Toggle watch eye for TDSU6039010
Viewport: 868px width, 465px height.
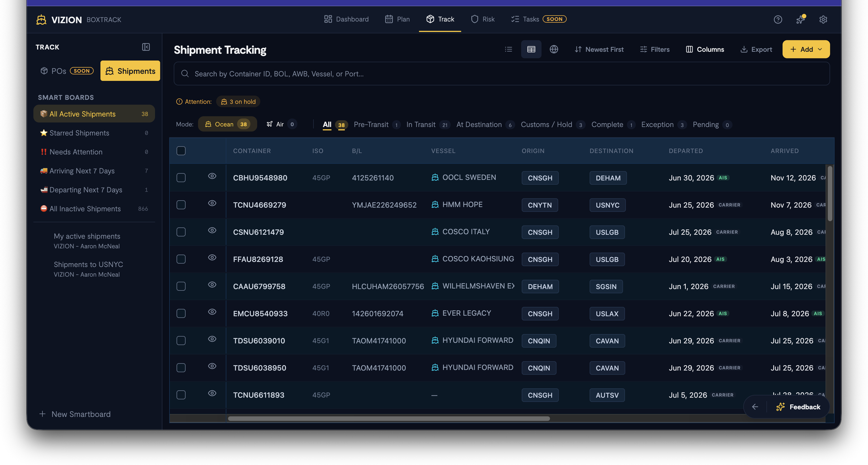coord(212,339)
